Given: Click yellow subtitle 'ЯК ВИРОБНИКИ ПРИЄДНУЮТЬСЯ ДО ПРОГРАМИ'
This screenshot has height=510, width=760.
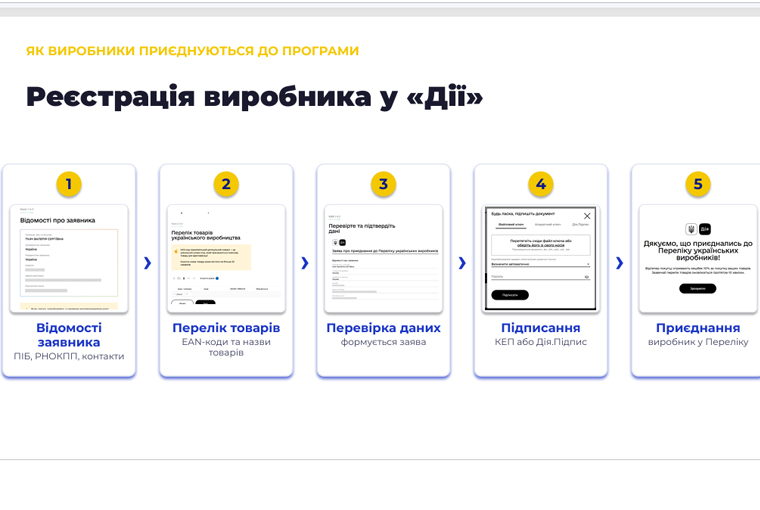Looking at the screenshot, I should 192,51.
